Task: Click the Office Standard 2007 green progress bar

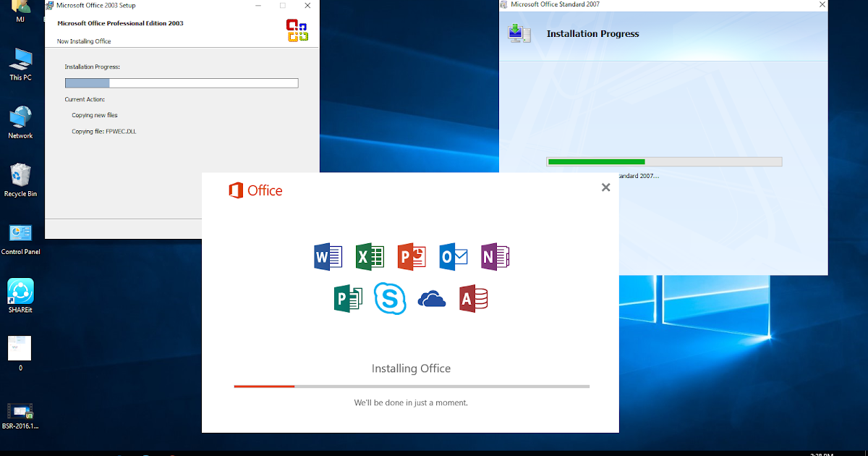Action: point(595,161)
